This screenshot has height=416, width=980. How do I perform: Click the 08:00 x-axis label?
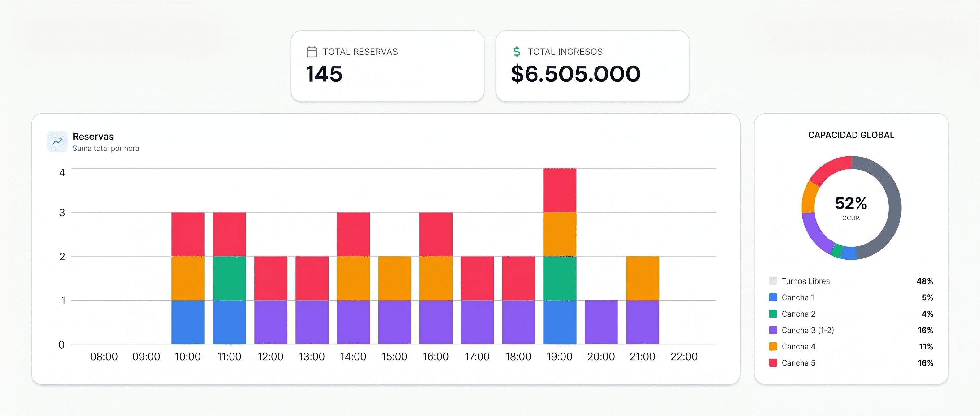(x=104, y=357)
